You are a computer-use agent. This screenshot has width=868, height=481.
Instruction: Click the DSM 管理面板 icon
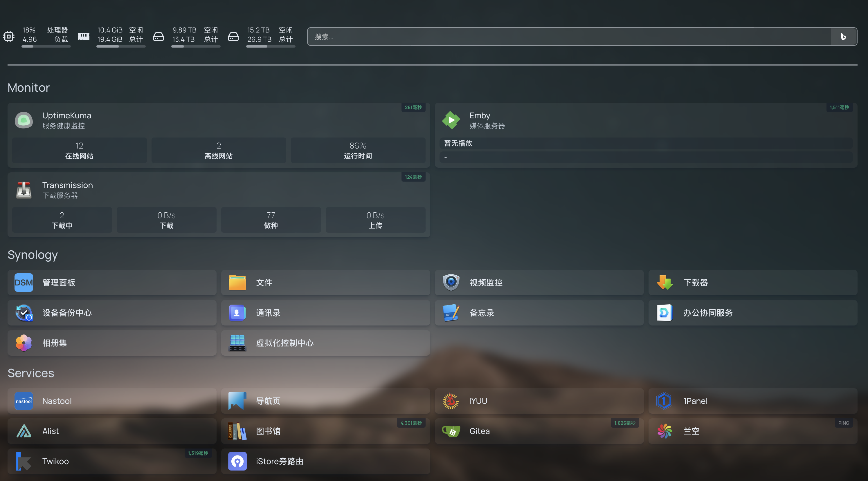(23, 283)
